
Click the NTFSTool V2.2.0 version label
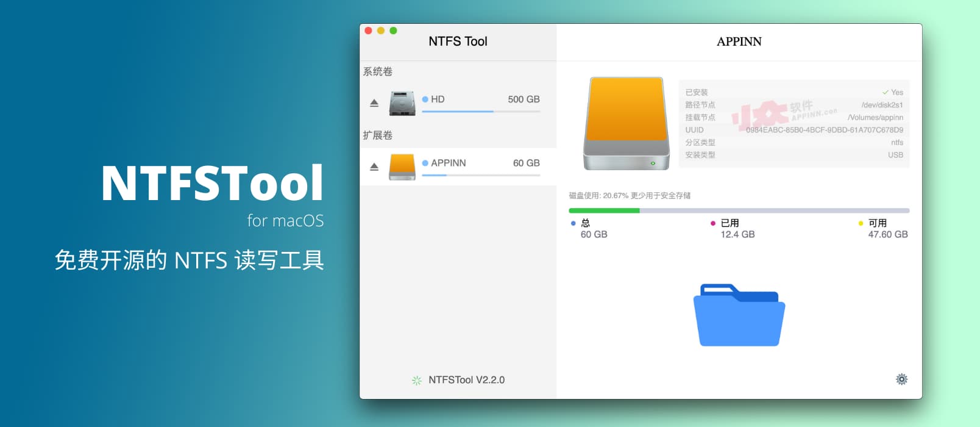467,379
